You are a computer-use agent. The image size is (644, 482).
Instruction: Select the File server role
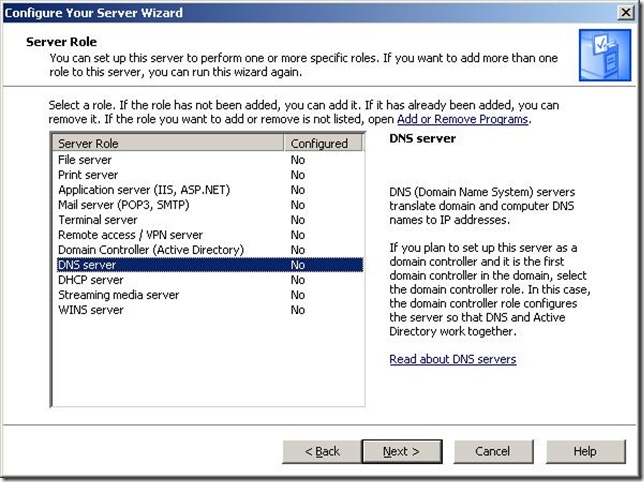(86, 160)
